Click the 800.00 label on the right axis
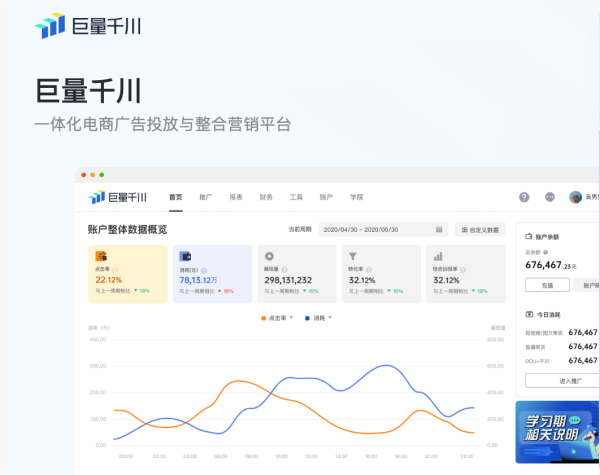This screenshot has width=600, height=475. point(495,340)
